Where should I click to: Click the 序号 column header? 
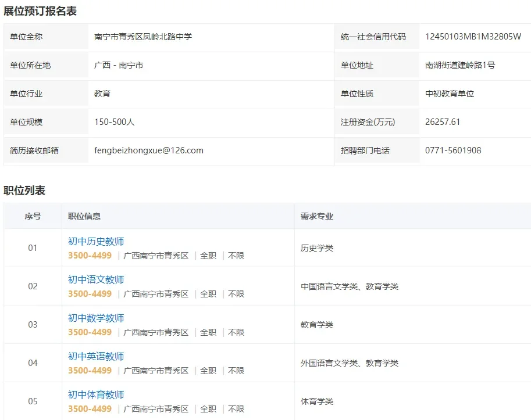(x=33, y=216)
